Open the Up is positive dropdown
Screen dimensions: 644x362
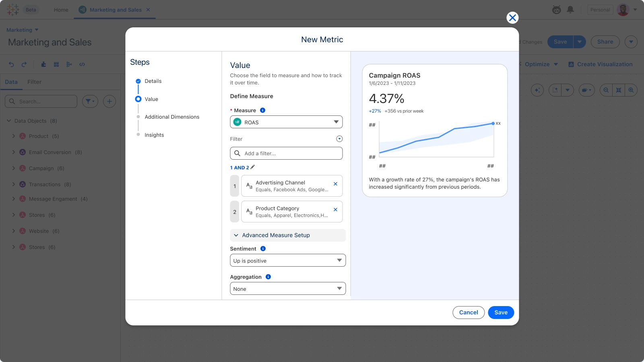point(288,261)
